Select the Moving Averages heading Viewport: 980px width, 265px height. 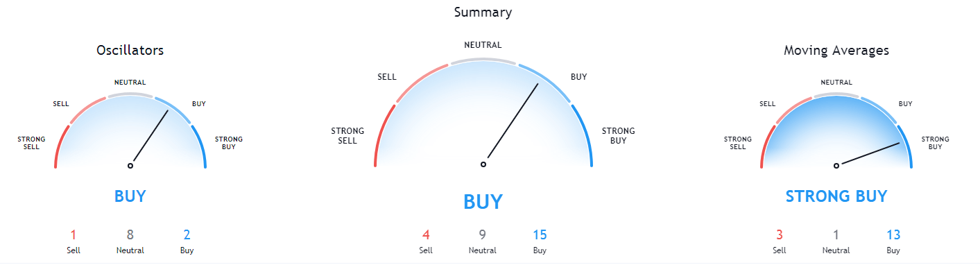pos(836,51)
